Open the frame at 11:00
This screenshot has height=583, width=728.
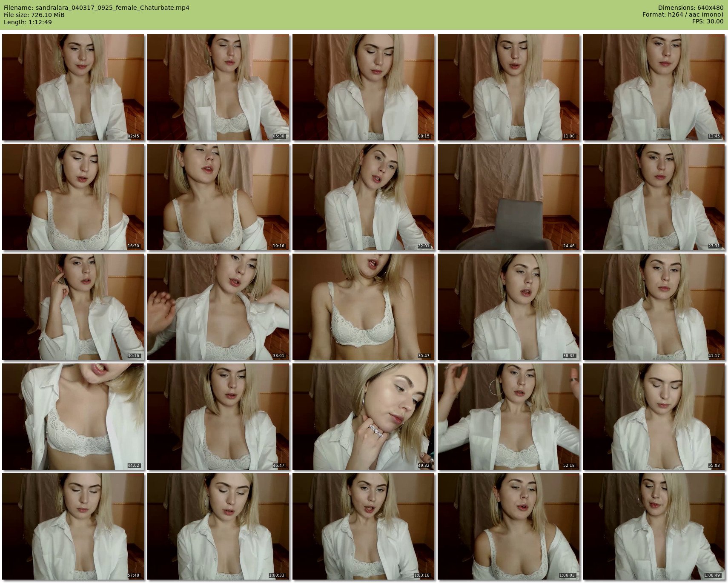[x=509, y=87]
